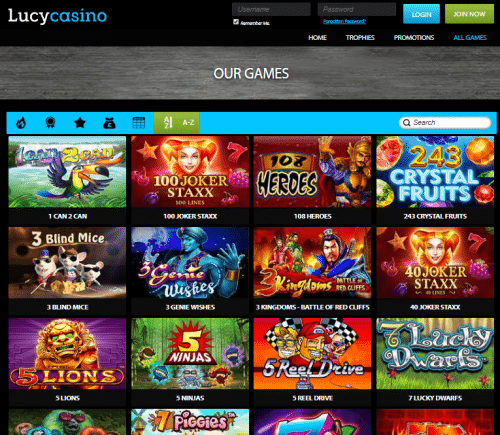Click the search magnifier icon
The width and height of the screenshot is (500, 435).
coord(406,123)
